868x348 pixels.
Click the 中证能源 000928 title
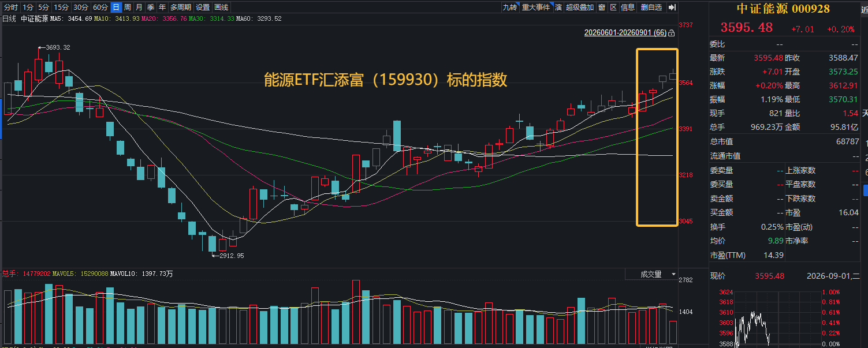(x=783, y=9)
